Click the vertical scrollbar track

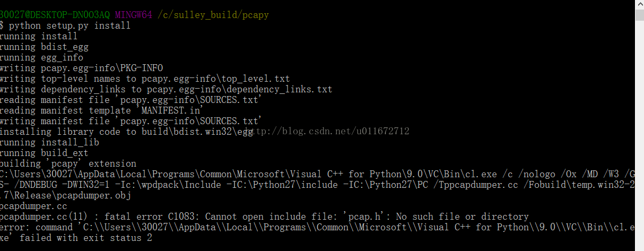coord(639,127)
